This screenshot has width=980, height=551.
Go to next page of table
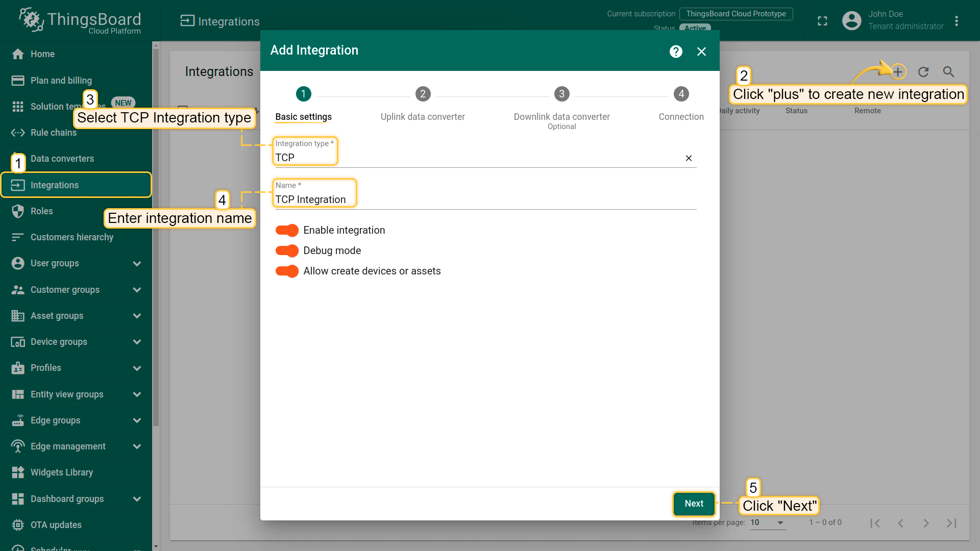point(926,523)
